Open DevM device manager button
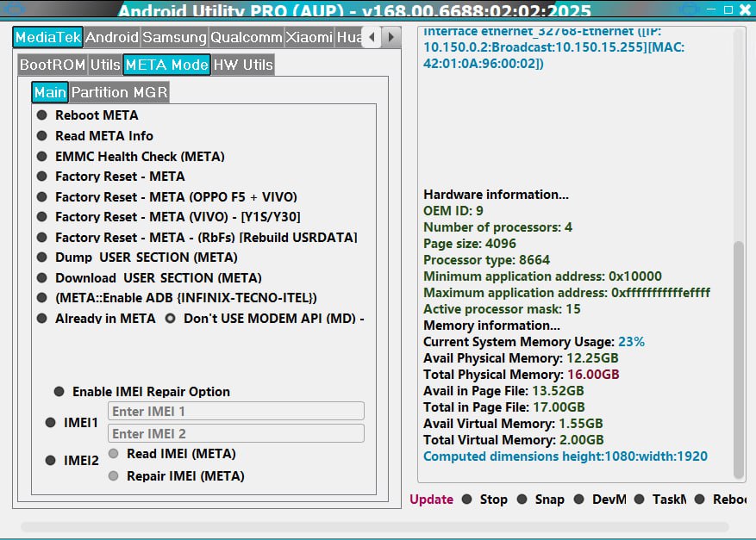 pyautogui.click(x=600, y=500)
